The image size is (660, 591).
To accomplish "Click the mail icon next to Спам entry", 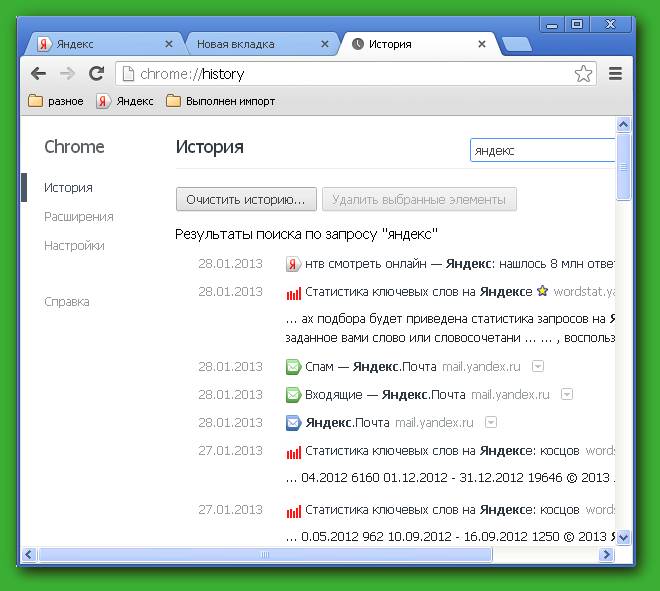I will click(x=293, y=367).
